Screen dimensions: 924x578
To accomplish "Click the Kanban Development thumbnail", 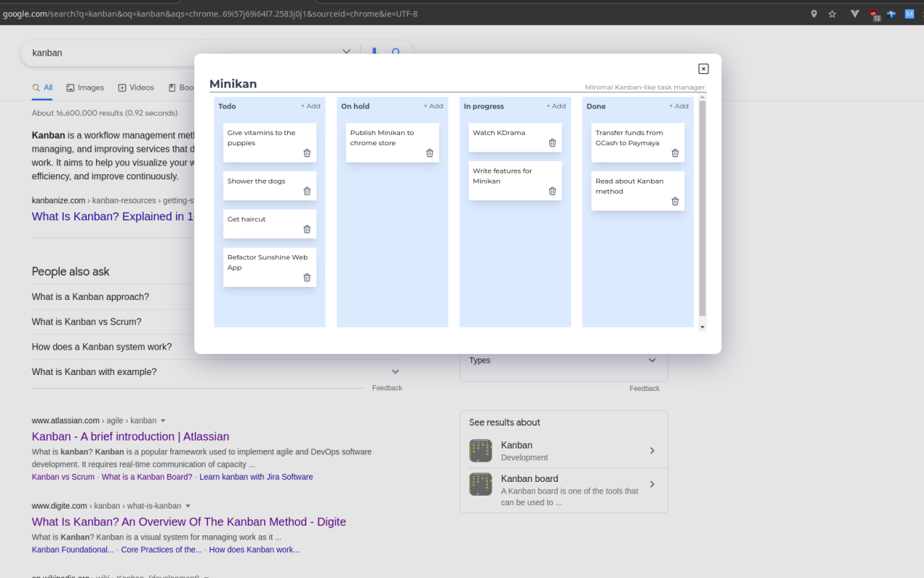I will 481,451.
